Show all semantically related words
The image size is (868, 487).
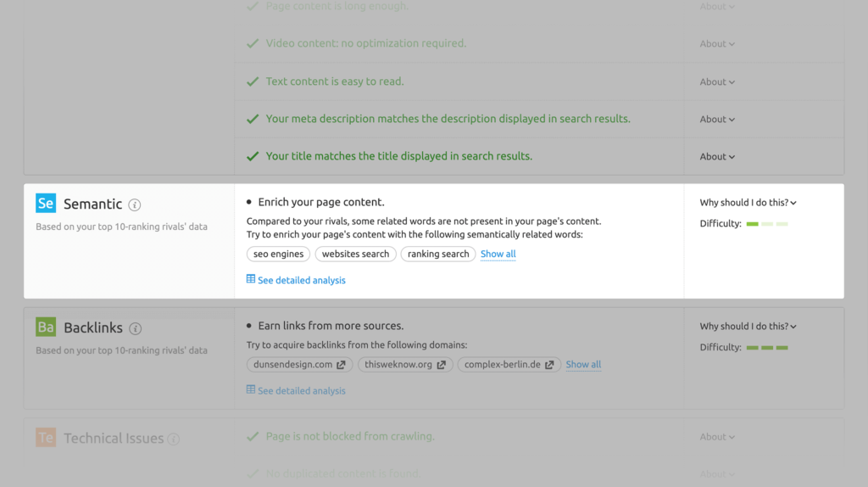[498, 254]
